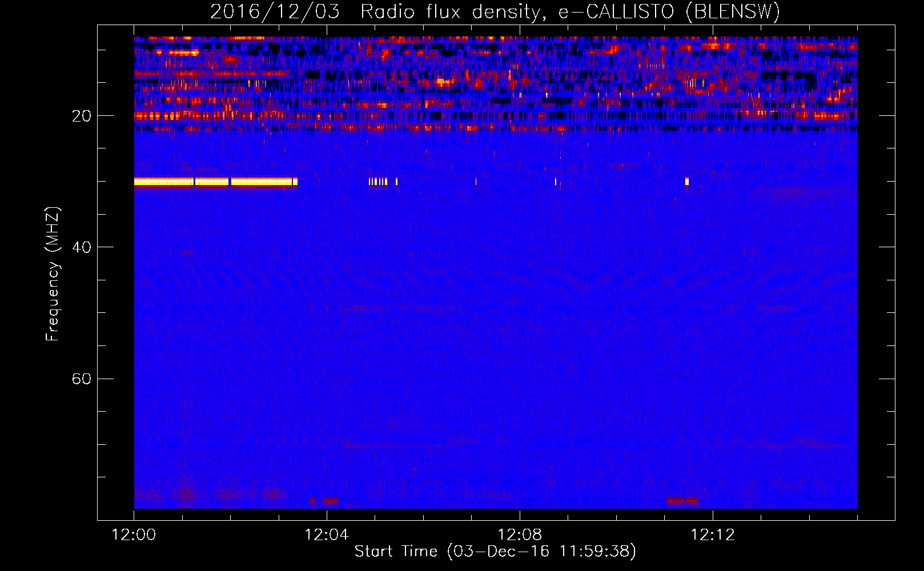Click the 20 frequency tick label
The image size is (924, 571).
(x=82, y=116)
